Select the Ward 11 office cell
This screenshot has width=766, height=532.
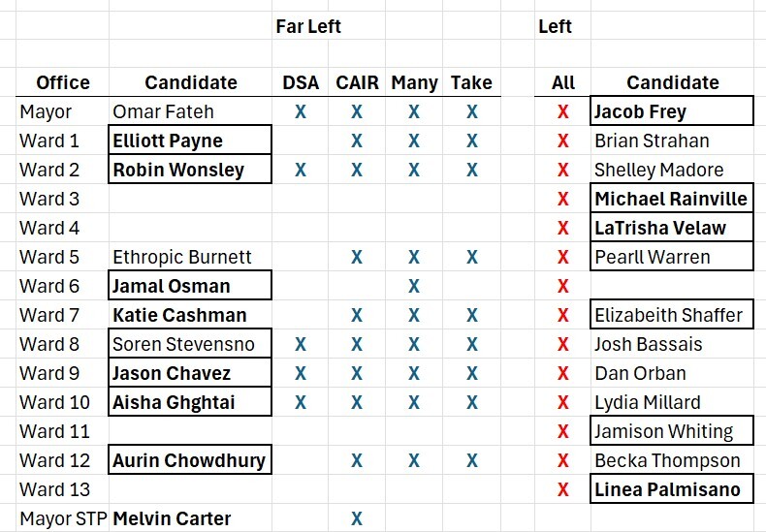coord(55,431)
